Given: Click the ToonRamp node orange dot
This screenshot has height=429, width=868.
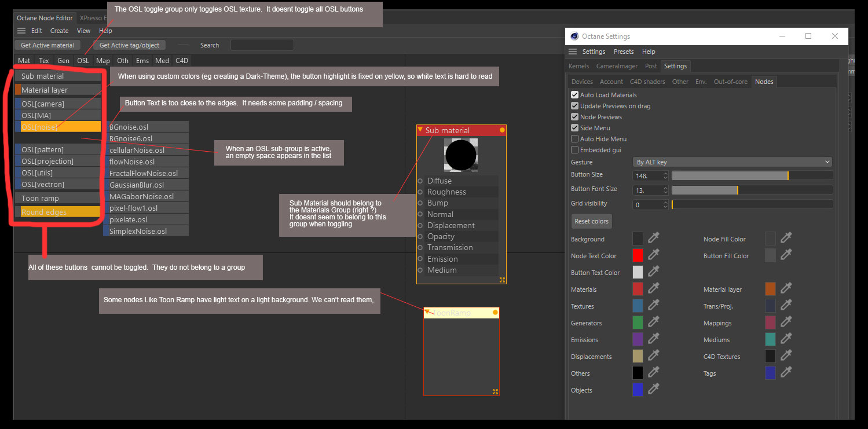Looking at the screenshot, I should (495, 313).
